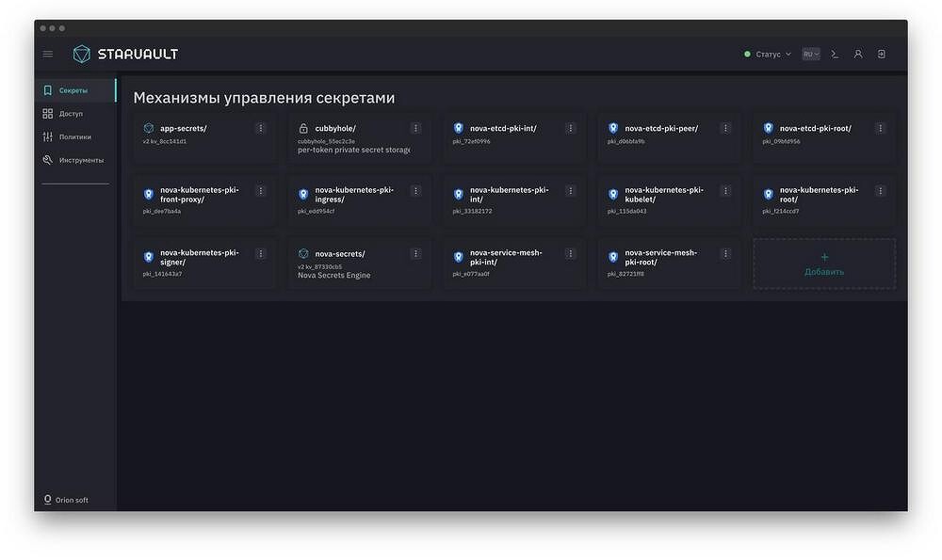Click the logout icon in header
Screen dimensions: 942x560
pyautogui.click(x=882, y=54)
